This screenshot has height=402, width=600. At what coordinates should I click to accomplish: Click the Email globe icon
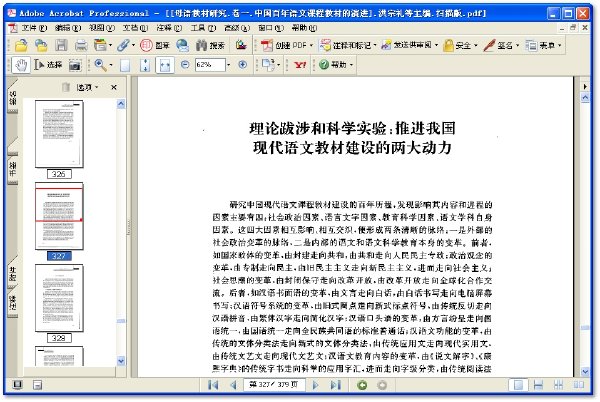click(183, 45)
